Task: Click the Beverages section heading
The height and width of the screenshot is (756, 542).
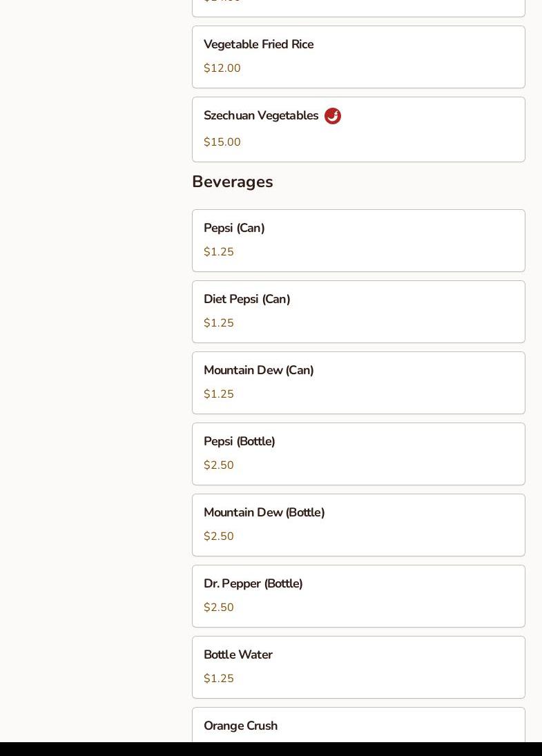Action: [232, 182]
